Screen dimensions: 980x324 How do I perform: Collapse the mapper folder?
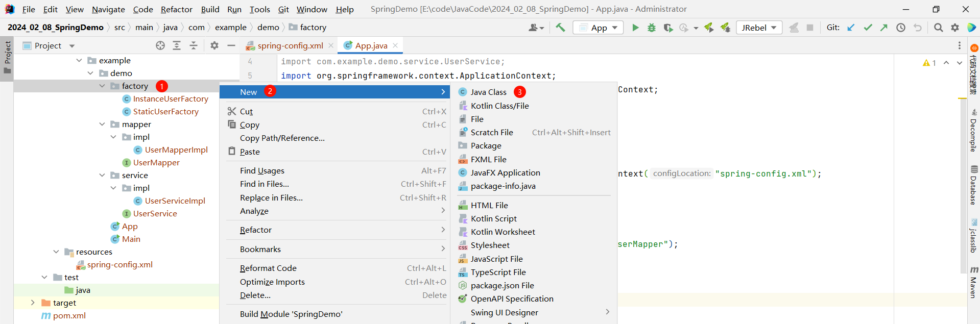(102, 124)
